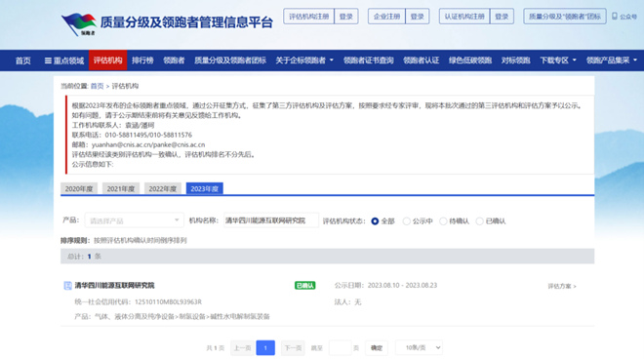Image resolution: width=644 pixels, height=359 pixels.
Task: Expand the 领跑产品集采 menu
Action: 612,60
